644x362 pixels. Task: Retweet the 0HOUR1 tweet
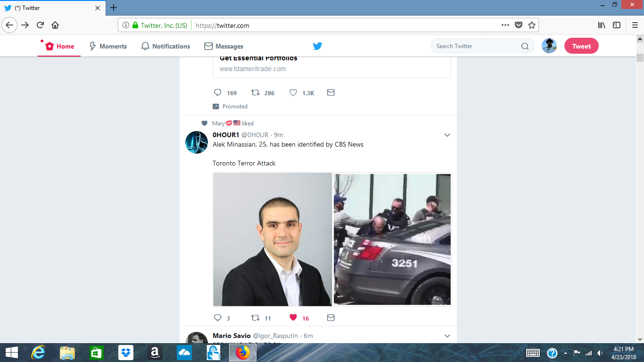tap(256, 318)
